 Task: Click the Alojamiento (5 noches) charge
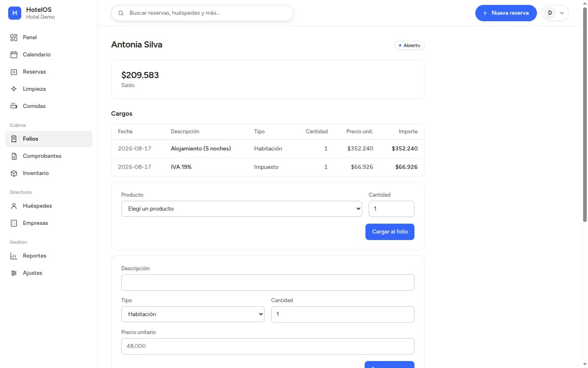click(201, 149)
